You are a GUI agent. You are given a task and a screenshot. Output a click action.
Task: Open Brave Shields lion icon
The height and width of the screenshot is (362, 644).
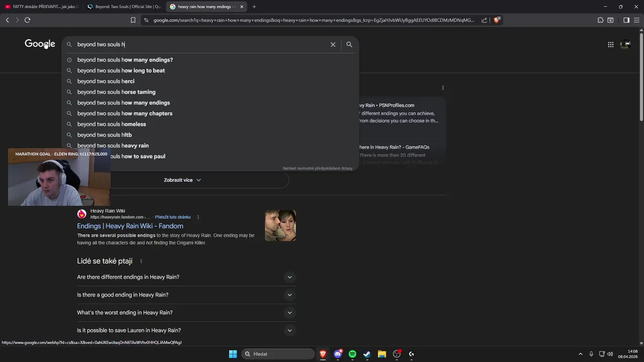[497, 20]
